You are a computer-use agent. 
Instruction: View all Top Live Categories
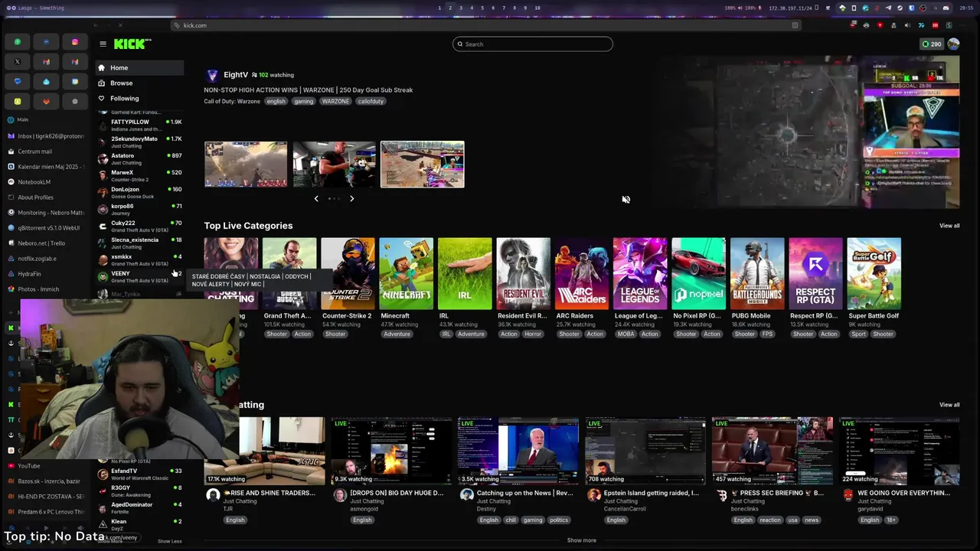click(x=949, y=226)
